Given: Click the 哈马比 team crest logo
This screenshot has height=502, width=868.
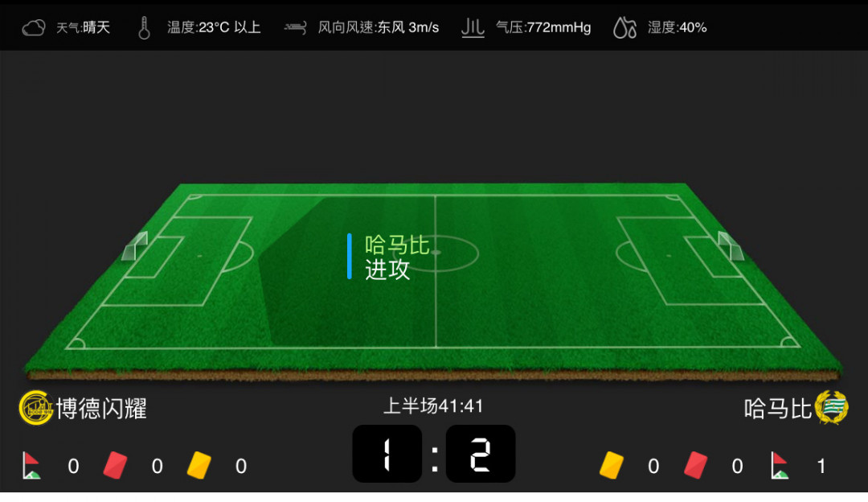Looking at the screenshot, I should pos(832,407).
